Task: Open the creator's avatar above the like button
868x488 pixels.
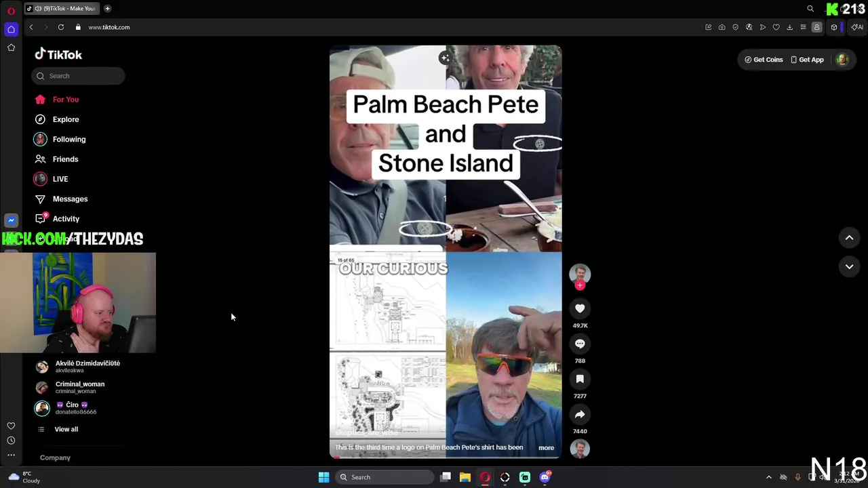Action: coord(580,273)
